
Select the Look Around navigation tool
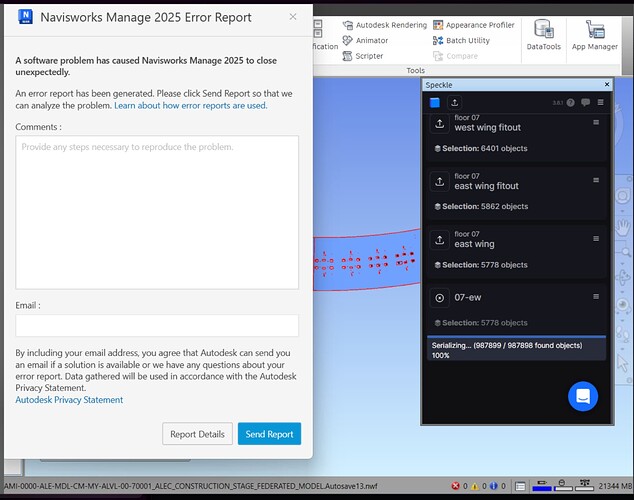click(x=623, y=304)
